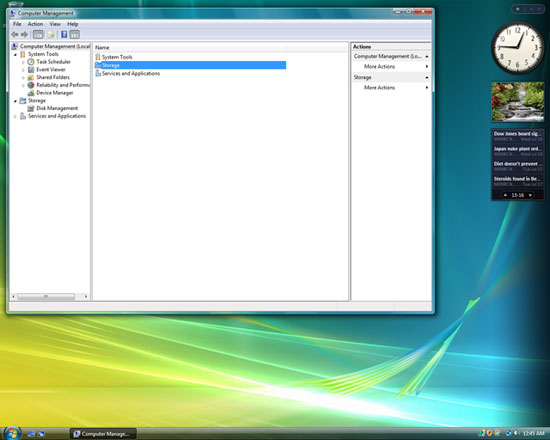Screen dimensions: 550x440
Task: Open the File menu
Action: [17, 24]
